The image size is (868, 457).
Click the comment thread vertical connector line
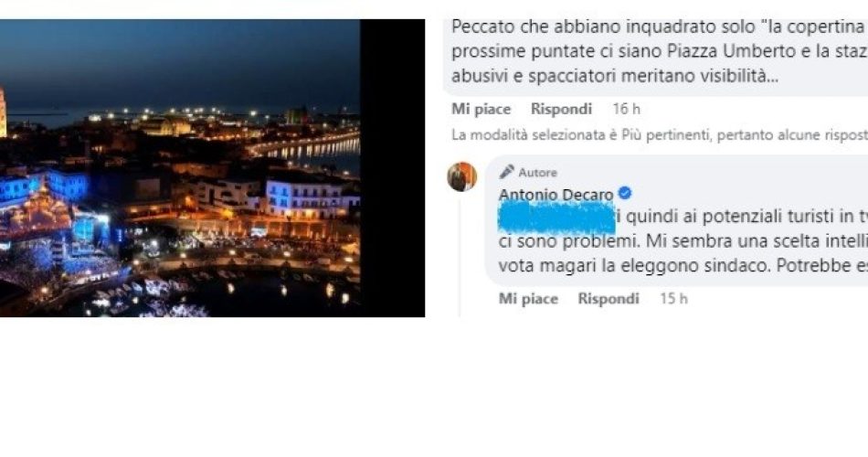click(x=460, y=257)
